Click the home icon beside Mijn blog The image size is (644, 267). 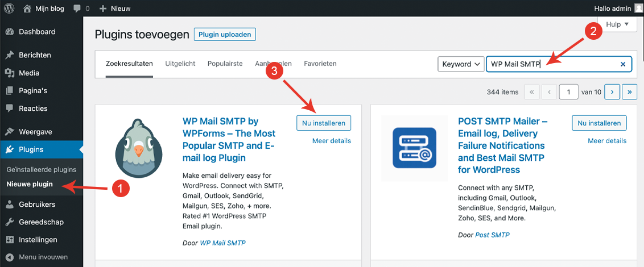(x=27, y=8)
